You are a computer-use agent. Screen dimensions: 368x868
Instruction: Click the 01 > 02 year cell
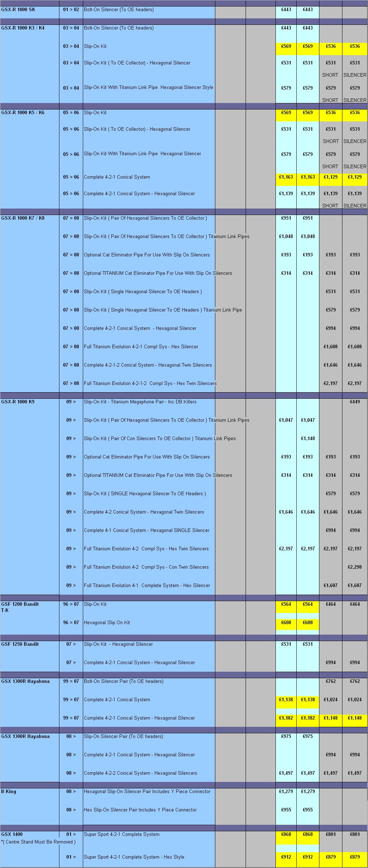(x=71, y=12)
